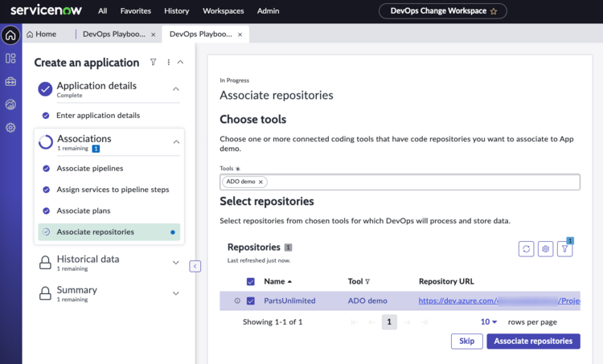Open the playbook more options menu

(169, 62)
